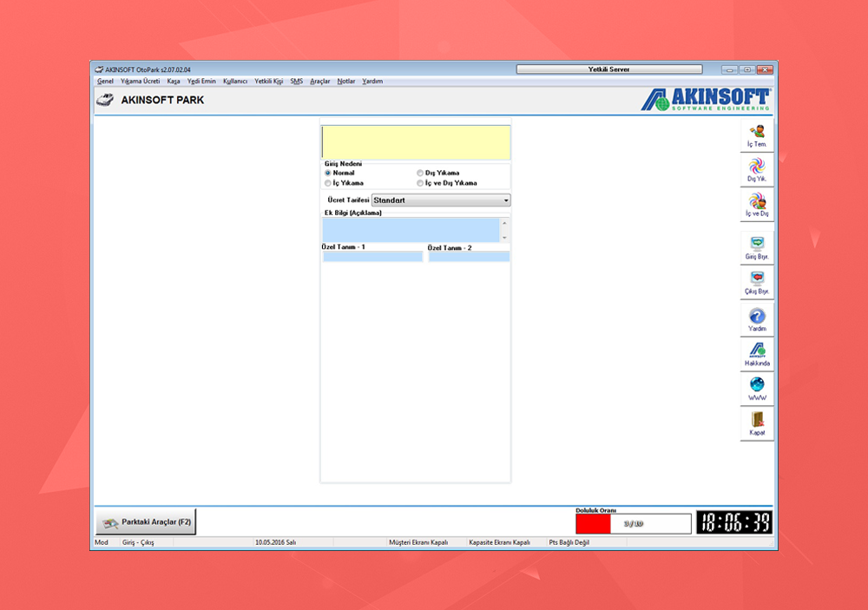This screenshot has height=610, width=868.
Task: Launch the WWW globe icon
Action: pyautogui.click(x=757, y=388)
